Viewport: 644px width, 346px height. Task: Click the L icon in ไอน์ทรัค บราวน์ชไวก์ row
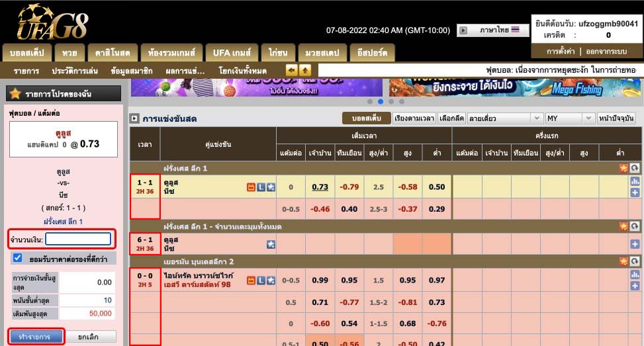pyautogui.click(x=261, y=281)
